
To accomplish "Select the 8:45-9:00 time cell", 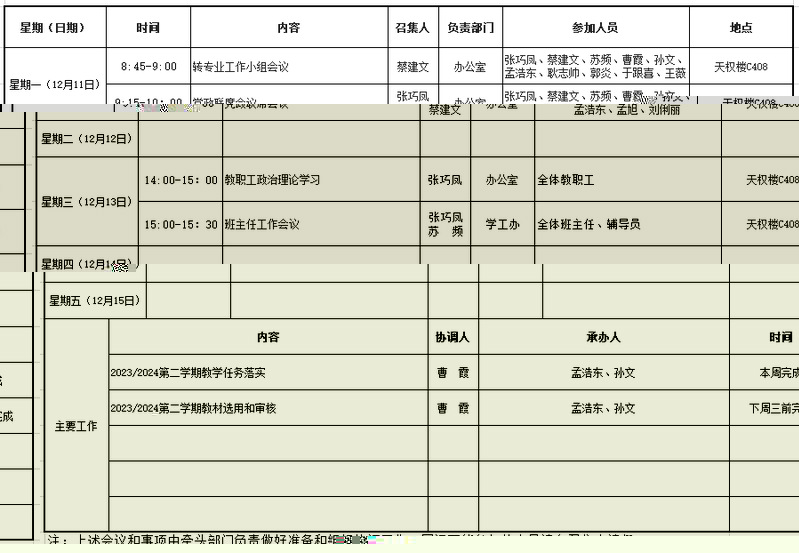I will click(x=148, y=66).
